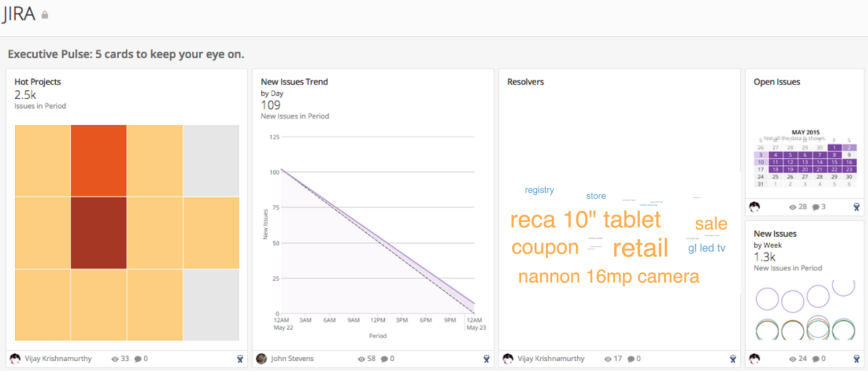Screen dimensions: 868x371
Task: Click the "coupon" keyword in the word cloud
Action: point(545,247)
